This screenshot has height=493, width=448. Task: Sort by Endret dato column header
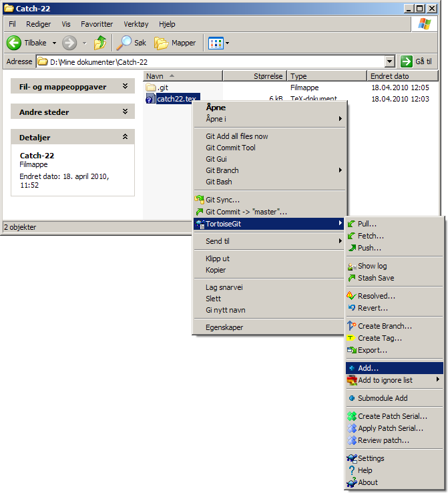(x=403, y=76)
